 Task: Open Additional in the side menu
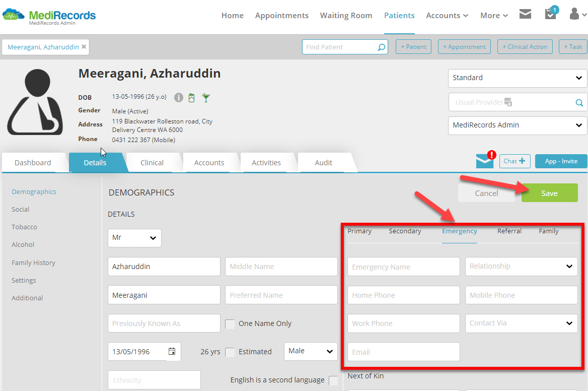(x=27, y=298)
